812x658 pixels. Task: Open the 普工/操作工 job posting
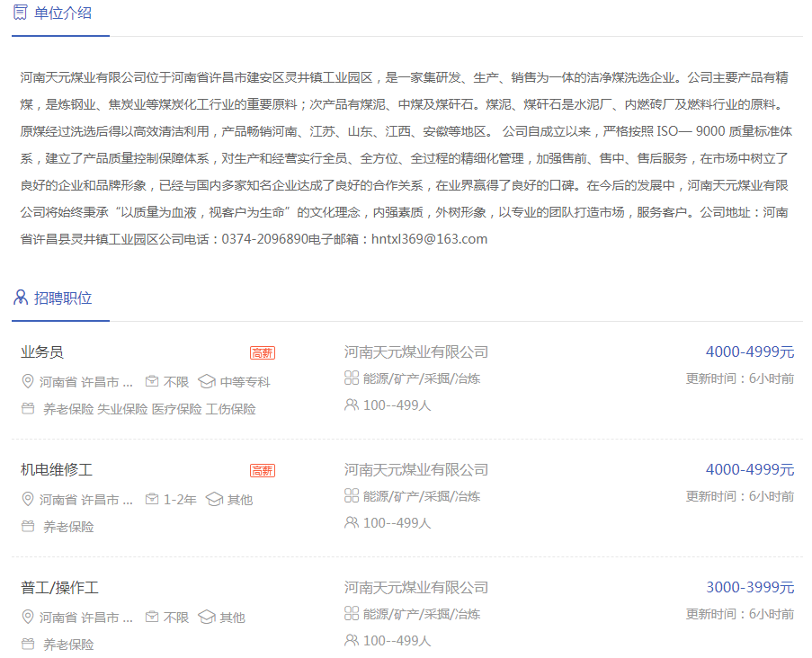(59, 588)
